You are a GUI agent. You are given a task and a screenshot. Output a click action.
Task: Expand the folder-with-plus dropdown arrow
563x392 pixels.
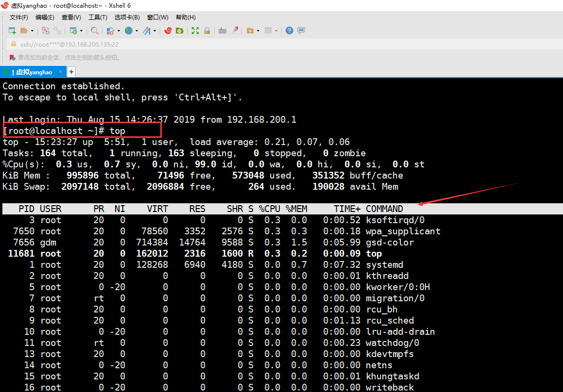[258, 31]
